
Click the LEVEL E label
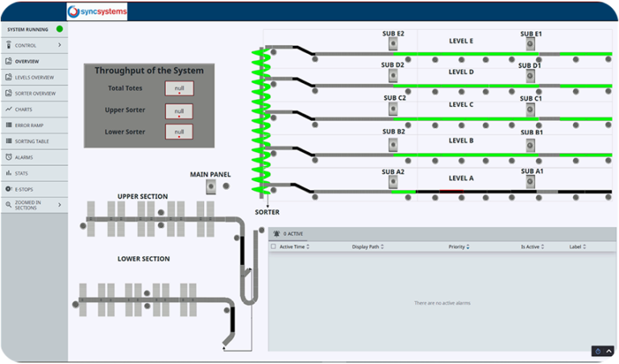[461, 41]
